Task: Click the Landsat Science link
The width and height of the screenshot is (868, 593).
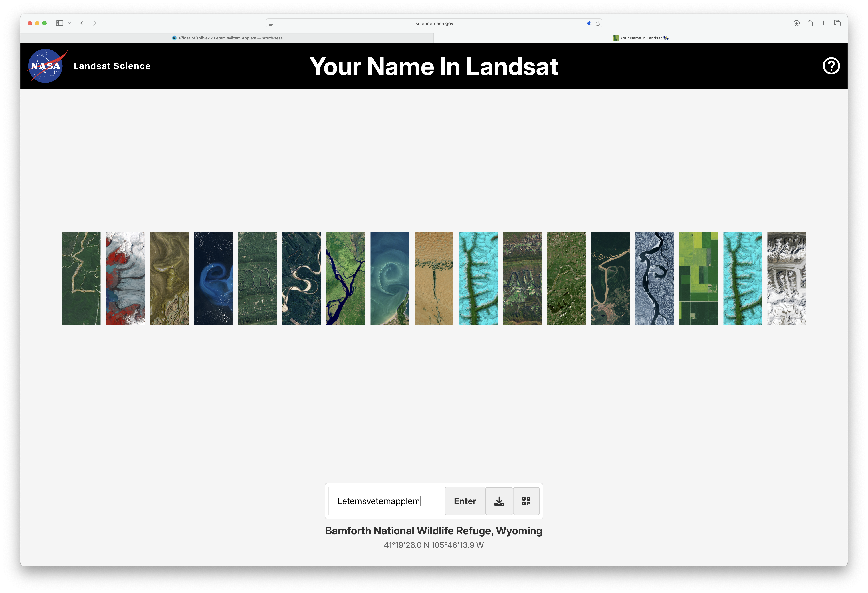Action: click(x=112, y=66)
